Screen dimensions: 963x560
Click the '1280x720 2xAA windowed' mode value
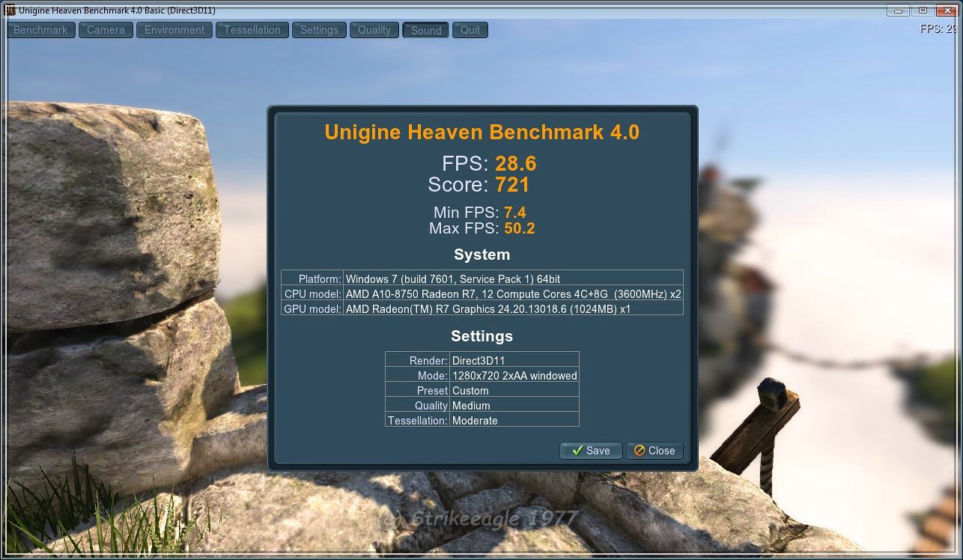[514, 375]
